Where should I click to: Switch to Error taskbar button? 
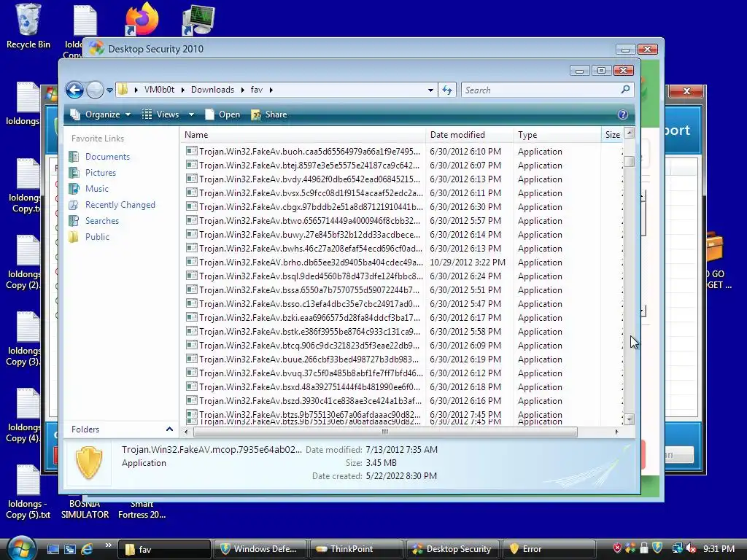coord(549,549)
